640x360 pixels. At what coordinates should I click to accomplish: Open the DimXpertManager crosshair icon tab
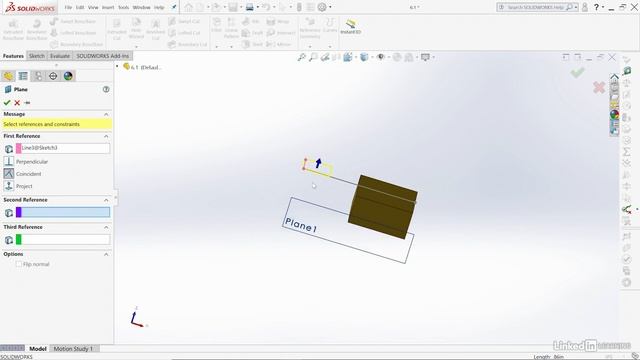[53, 76]
